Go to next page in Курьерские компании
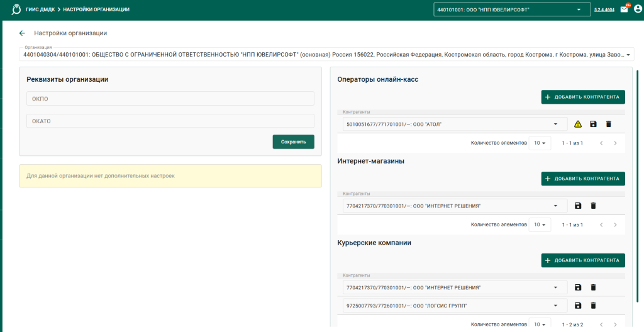 click(615, 324)
